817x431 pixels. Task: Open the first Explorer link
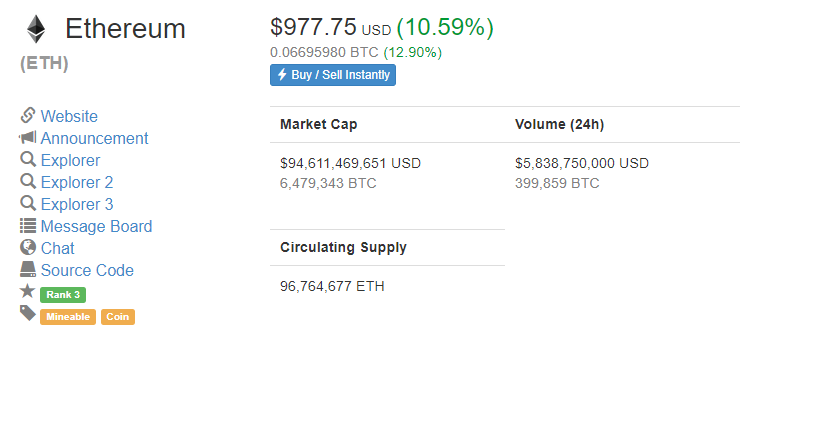tap(70, 161)
